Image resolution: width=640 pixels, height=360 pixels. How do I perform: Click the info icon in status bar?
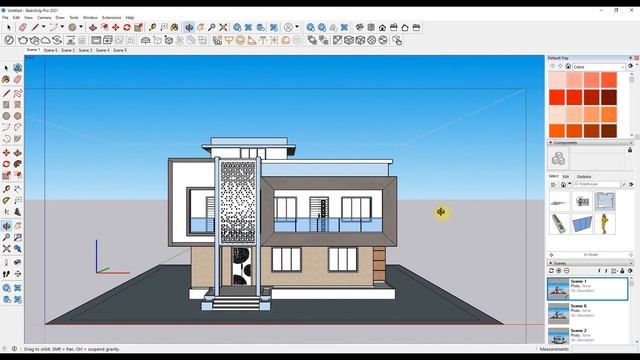click(14, 349)
